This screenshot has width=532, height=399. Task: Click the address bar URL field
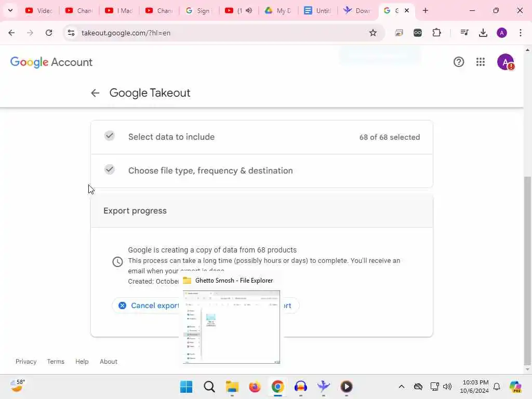pos(224,33)
